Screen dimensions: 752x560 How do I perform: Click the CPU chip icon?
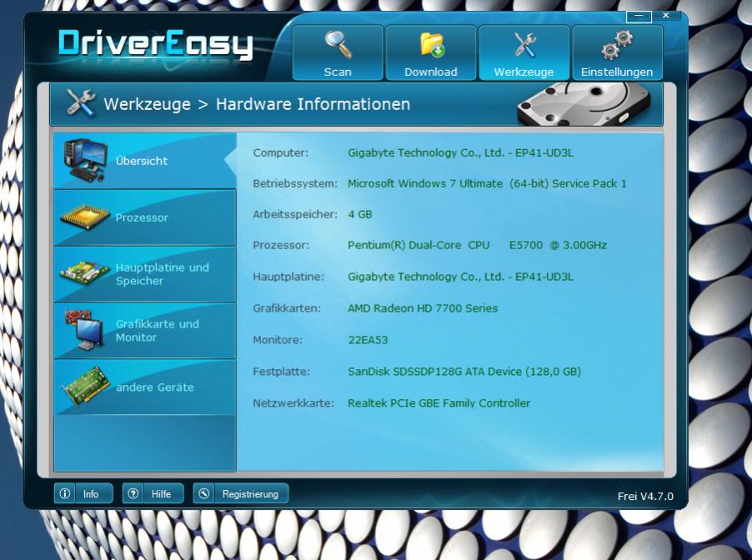click(84, 217)
